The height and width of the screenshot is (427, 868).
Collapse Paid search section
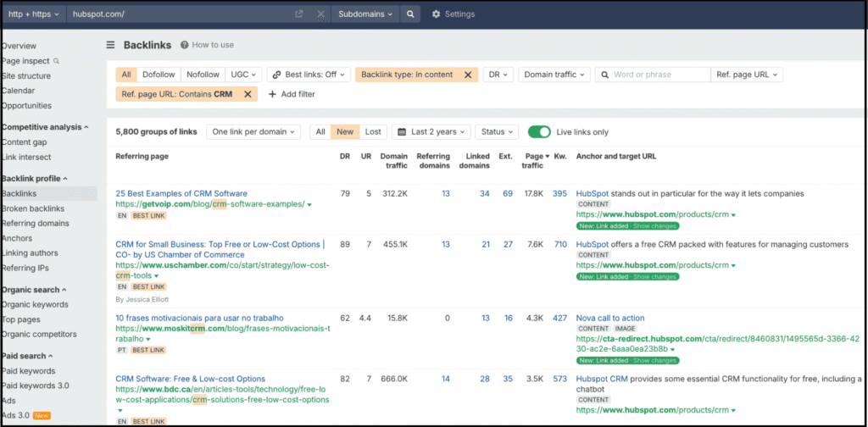[x=27, y=356]
